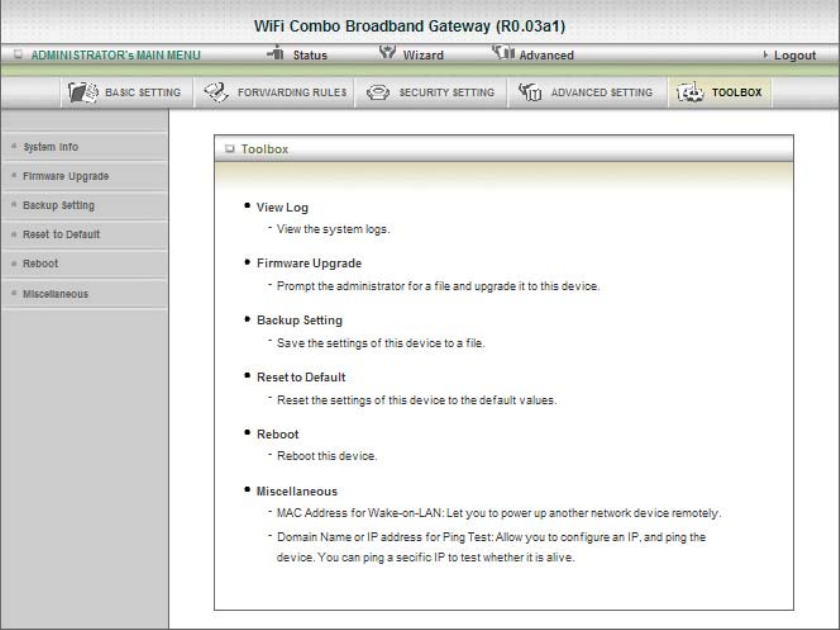This screenshot has width=840, height=630.
Task: Click the Wizard icon in main menu
Action: click(387, 52)
